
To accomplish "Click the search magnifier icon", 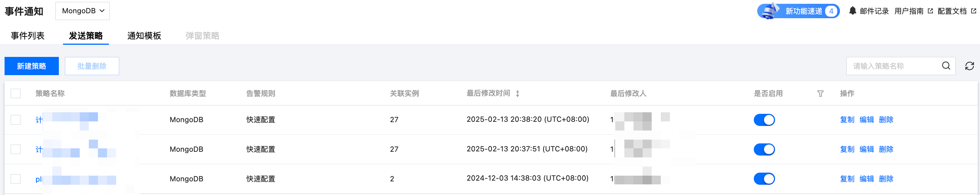I will [946, 66].
